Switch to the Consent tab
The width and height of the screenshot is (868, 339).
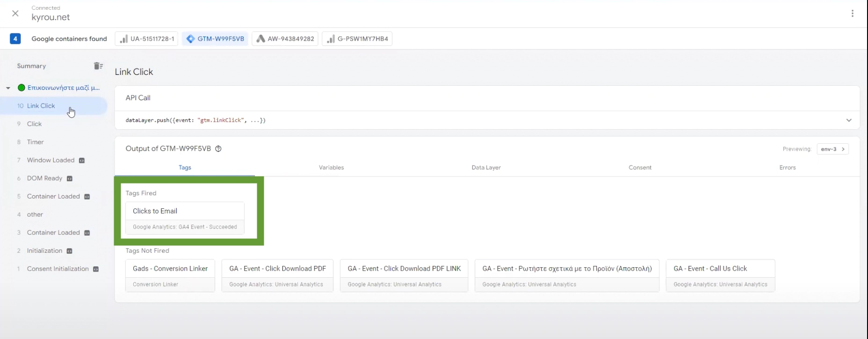click(640, 168)
